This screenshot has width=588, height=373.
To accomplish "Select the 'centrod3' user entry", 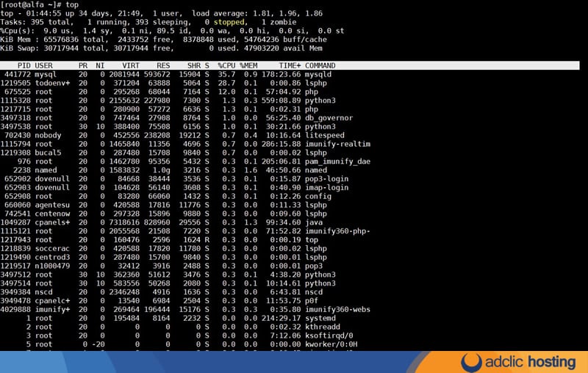I will click(x=52, y=257).
